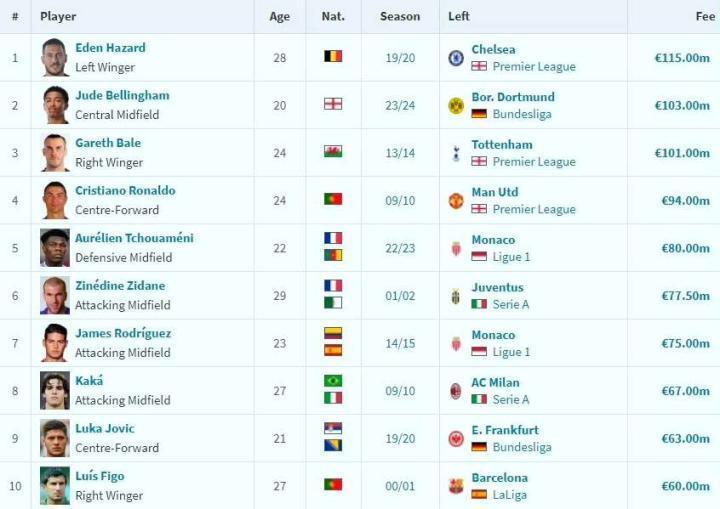The width and height of the screenshot is (720, 509).
Task: Click the €115.00m transfer fee link
Action: pyautogui.click(x=682, y=58)
